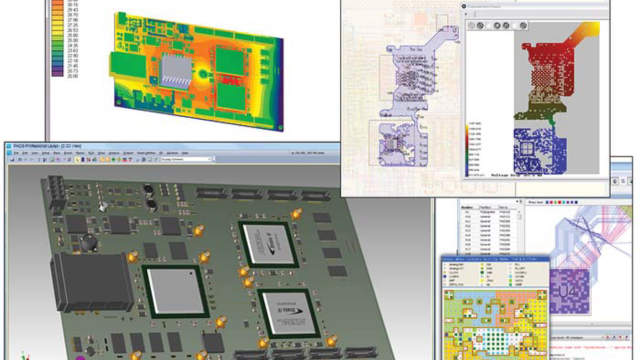
Task: Click the Save icon in PADS toolbar
Action: tap(12, 160)
